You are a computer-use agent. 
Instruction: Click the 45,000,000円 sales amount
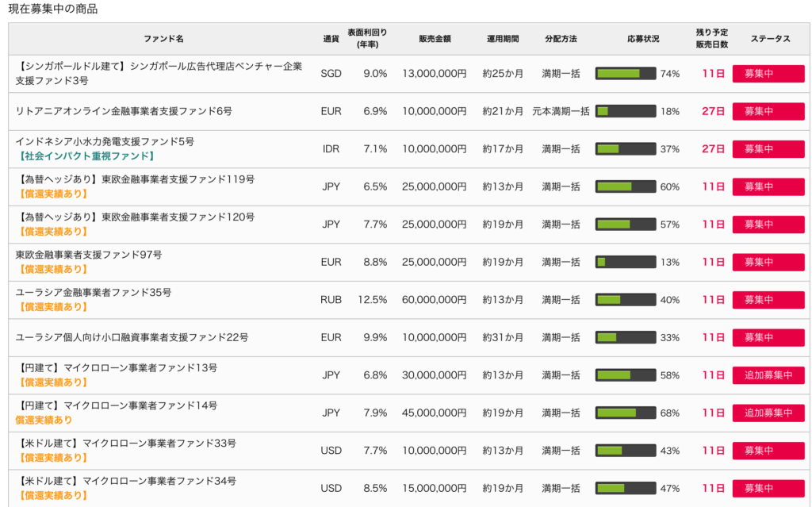pyautogui.click(x=434, y=413)
